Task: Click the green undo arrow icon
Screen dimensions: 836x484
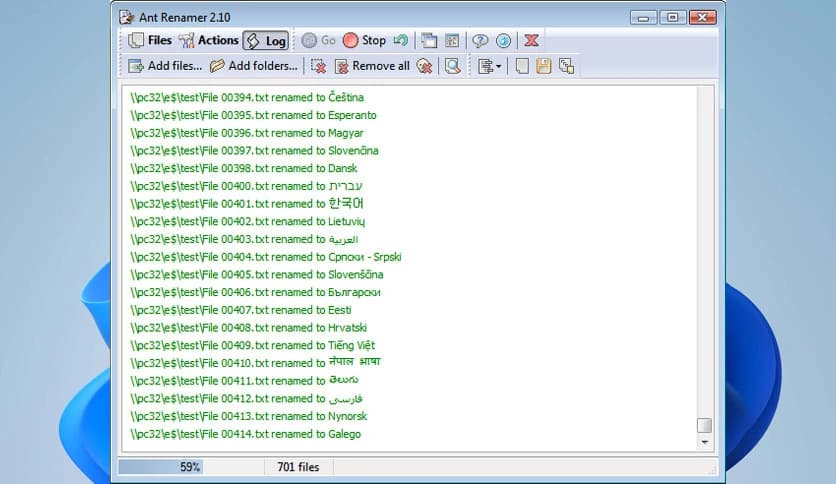Action: tap(400, 41)
